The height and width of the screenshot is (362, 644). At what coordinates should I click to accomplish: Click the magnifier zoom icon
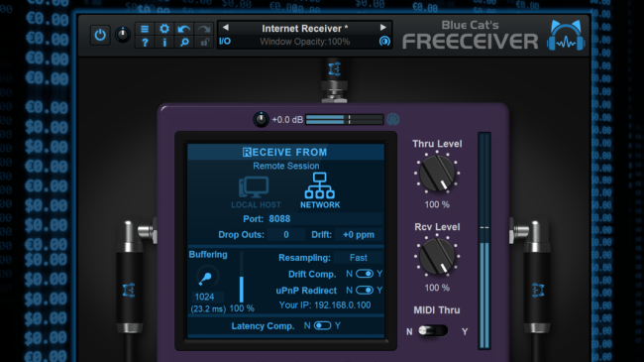[184, 42]
